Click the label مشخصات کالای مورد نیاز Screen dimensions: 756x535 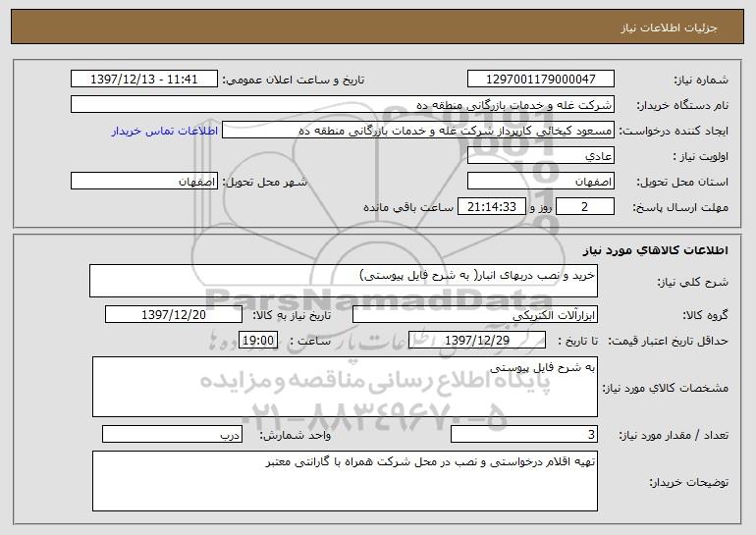pyautogui.click(x=666, y=388)
